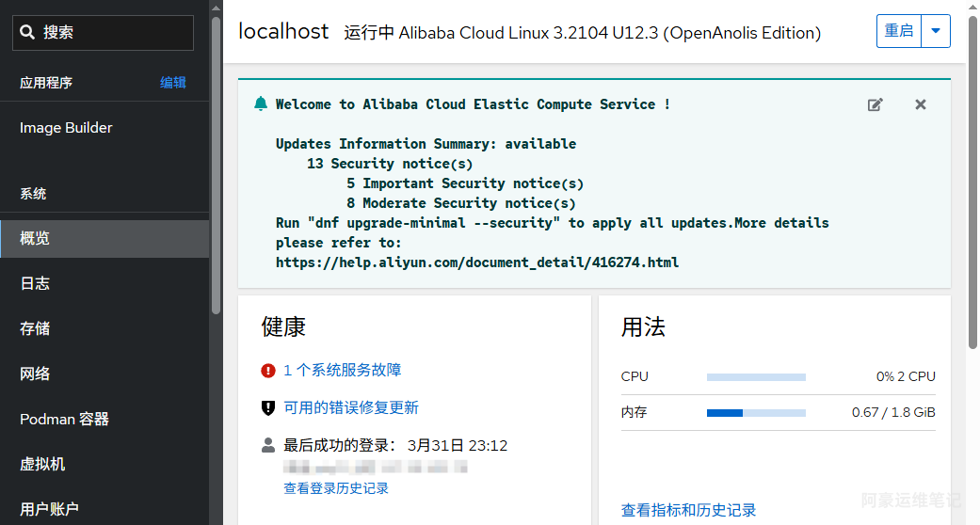Click the shield icon next to bug fix updates

(x=268, y=408)
